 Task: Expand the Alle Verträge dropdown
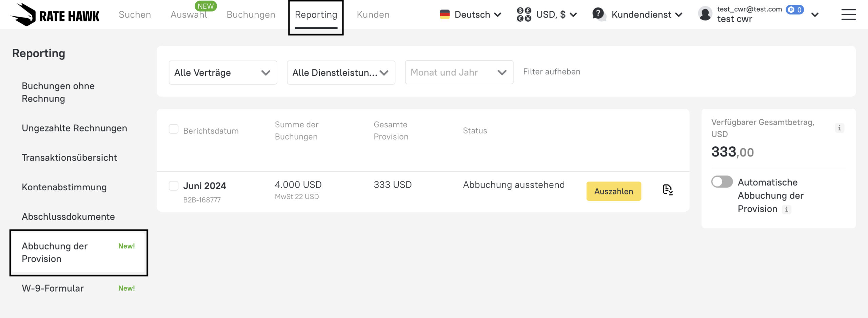[223, 72]
